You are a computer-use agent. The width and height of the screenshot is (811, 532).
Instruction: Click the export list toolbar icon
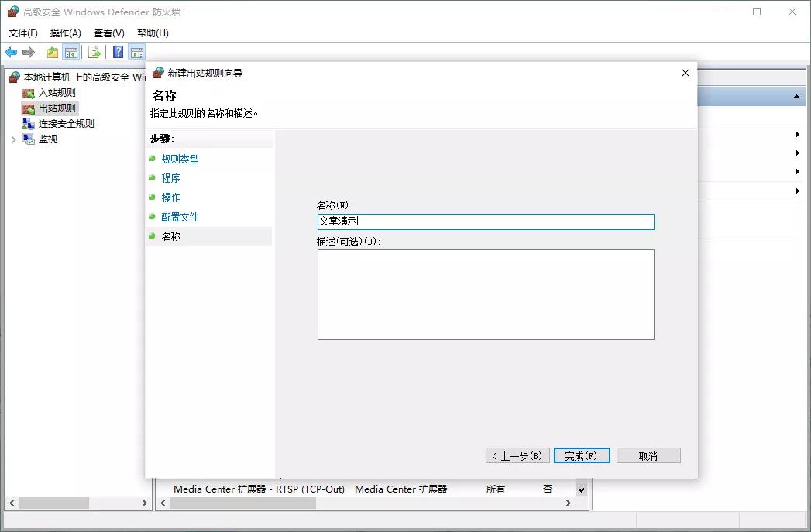[x=94, y=51]
